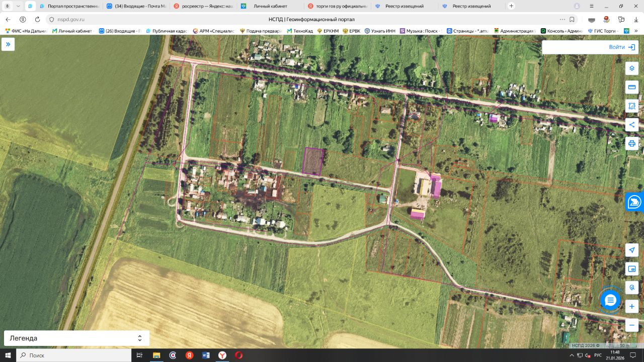The width and height of the screenshot is (644, 362).
Task: Zoom in on the map
Action: [632, 306]
